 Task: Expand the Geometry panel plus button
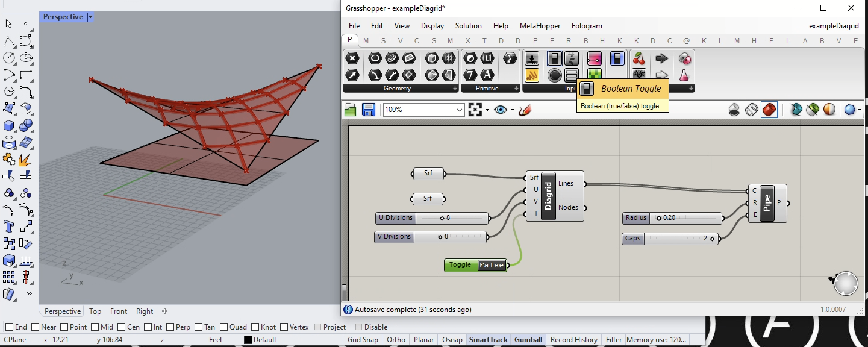click(454, 88)
